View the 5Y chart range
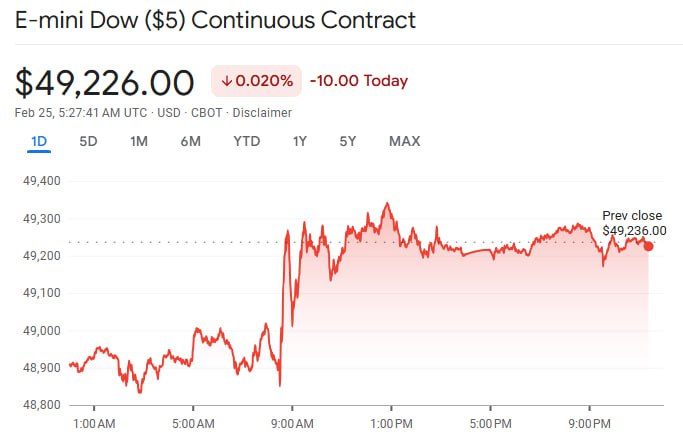The height and width of the screenshot is (438, 683). (348, 141)
